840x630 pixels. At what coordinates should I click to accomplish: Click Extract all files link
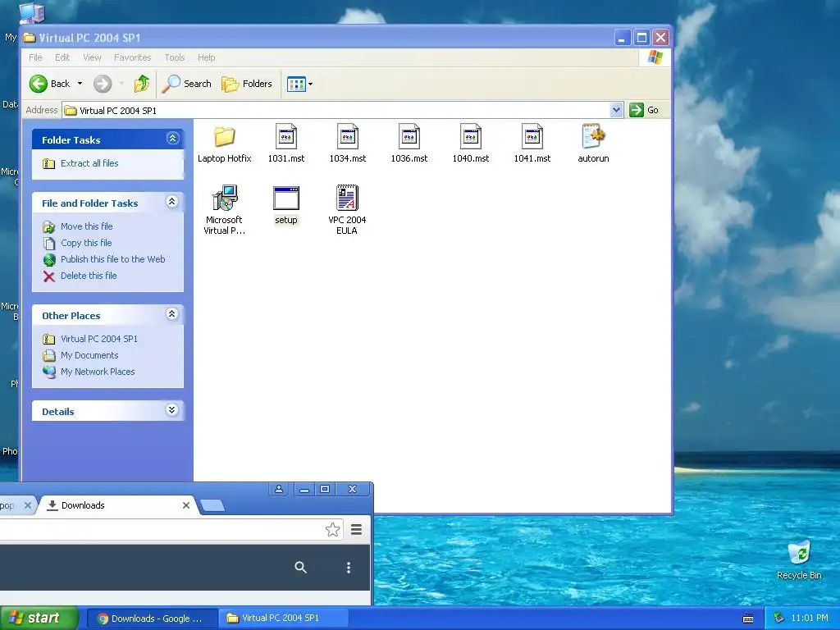(x=89, y=163)
